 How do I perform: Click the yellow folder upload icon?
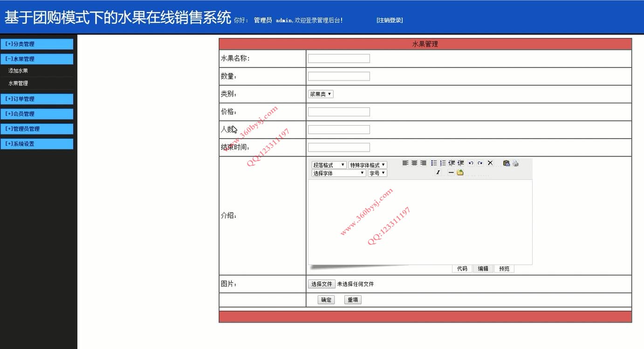[460, 173]
